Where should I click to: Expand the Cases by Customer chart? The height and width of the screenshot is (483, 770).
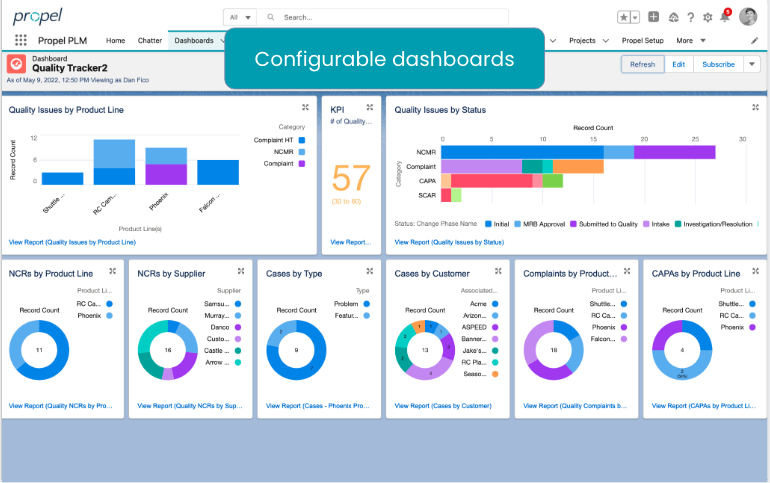point(497,271)
